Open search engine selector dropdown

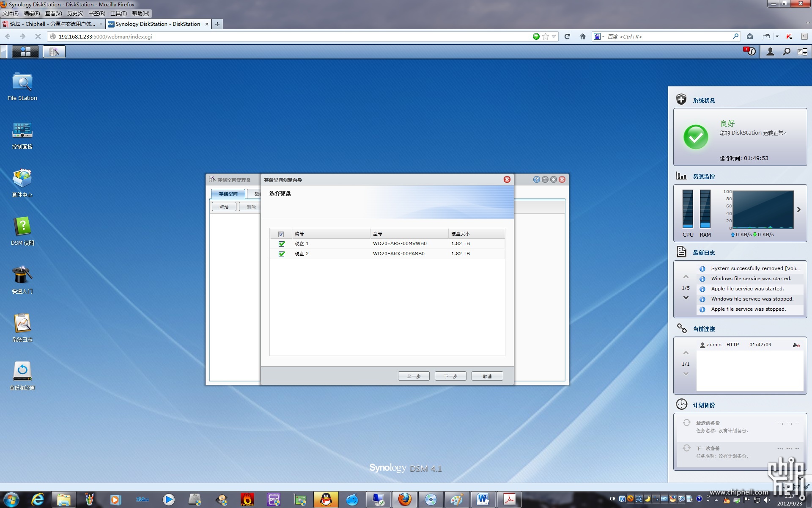pyautogui.click(x=598, y=36)
